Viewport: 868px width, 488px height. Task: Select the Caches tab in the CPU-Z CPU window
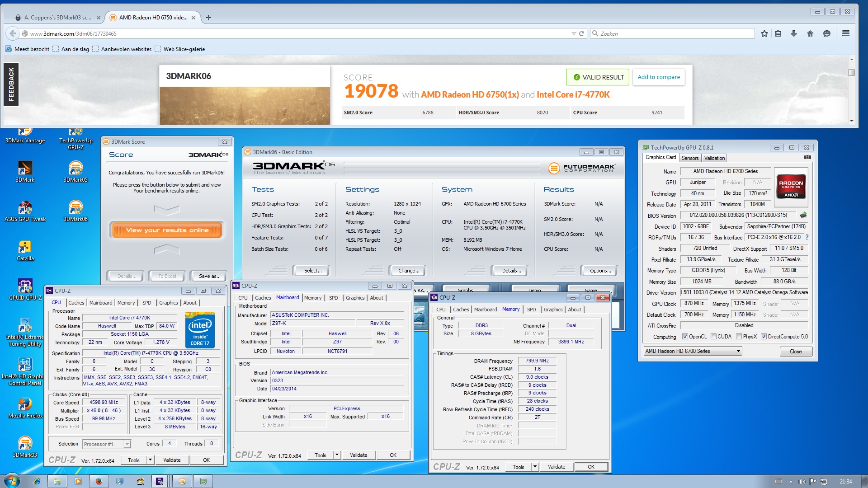tap(76, 303)
